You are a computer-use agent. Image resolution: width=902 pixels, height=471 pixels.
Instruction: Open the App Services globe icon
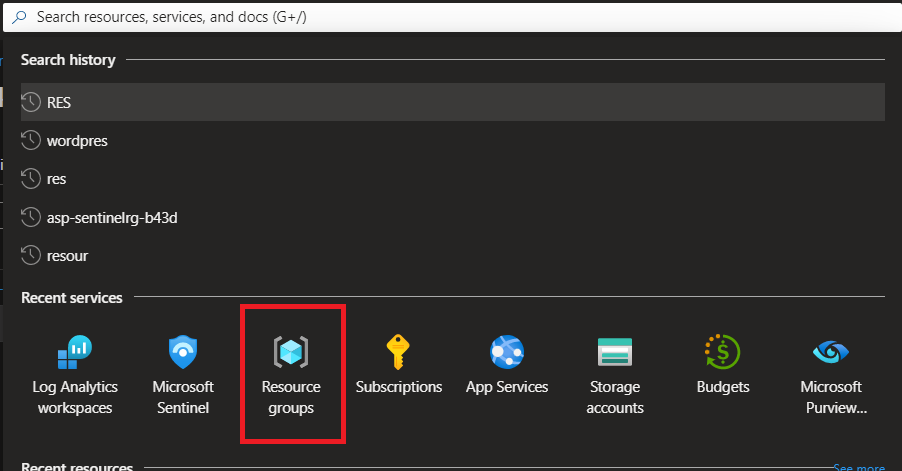point(507,352)
